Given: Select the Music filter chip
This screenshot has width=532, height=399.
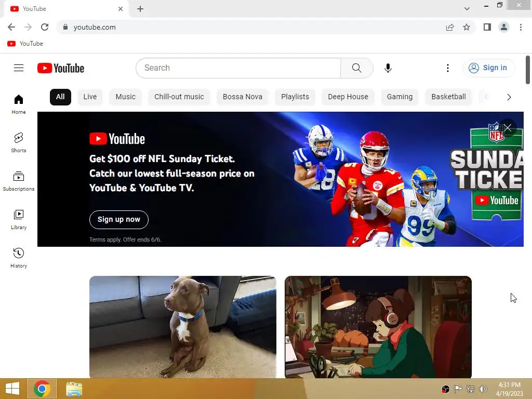Looking at the screenshot, I should pyautogui.click(x=126, y=97).
